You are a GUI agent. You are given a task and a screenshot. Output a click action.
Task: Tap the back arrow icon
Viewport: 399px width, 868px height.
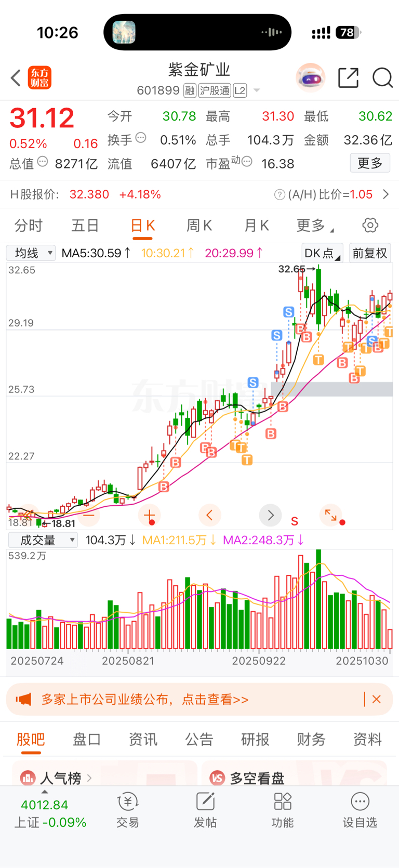pyautogui.click(x=16, y=78)
